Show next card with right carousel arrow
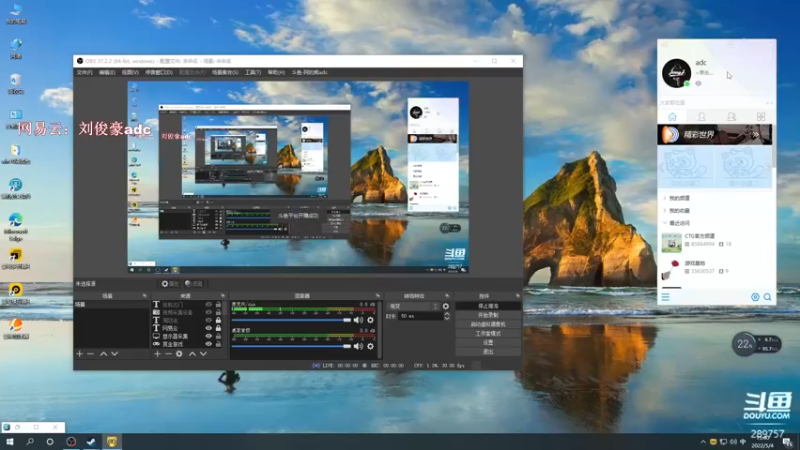 [769, 167]
